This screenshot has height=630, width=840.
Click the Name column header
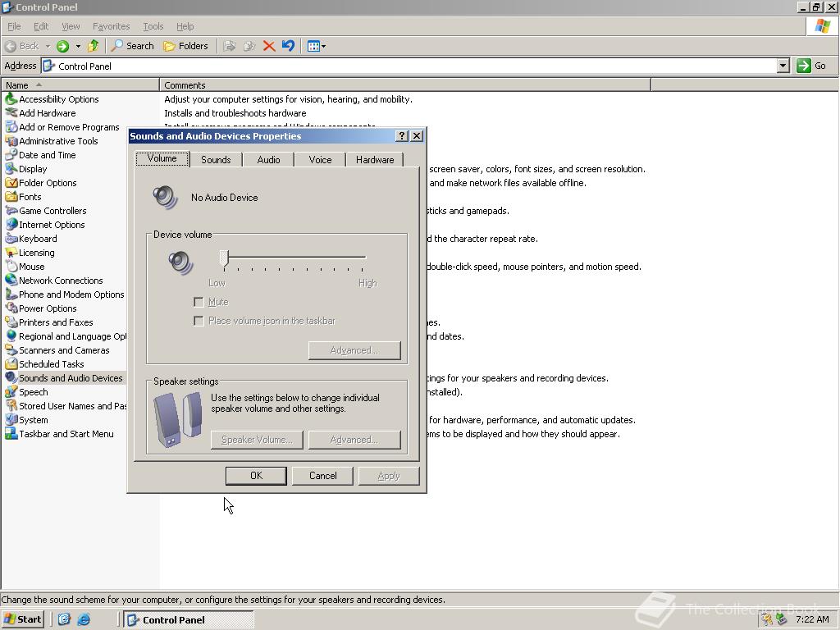80,85
